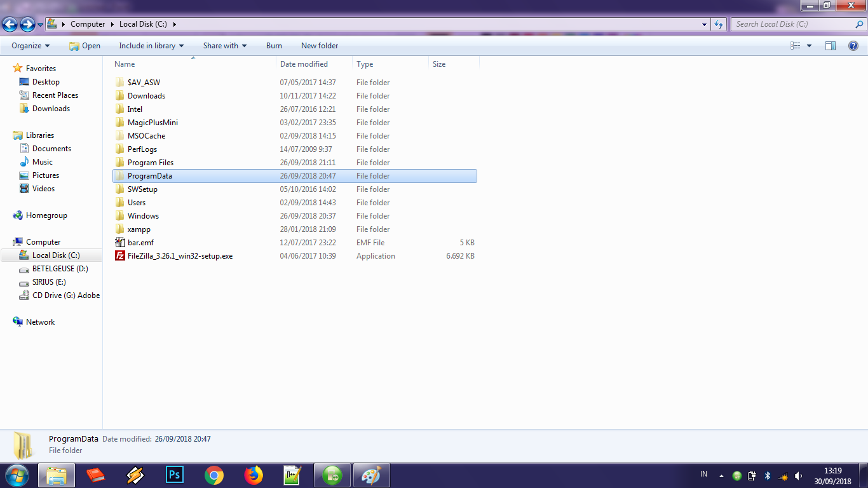Toggle sort order on the Name column

click(125, 64)
